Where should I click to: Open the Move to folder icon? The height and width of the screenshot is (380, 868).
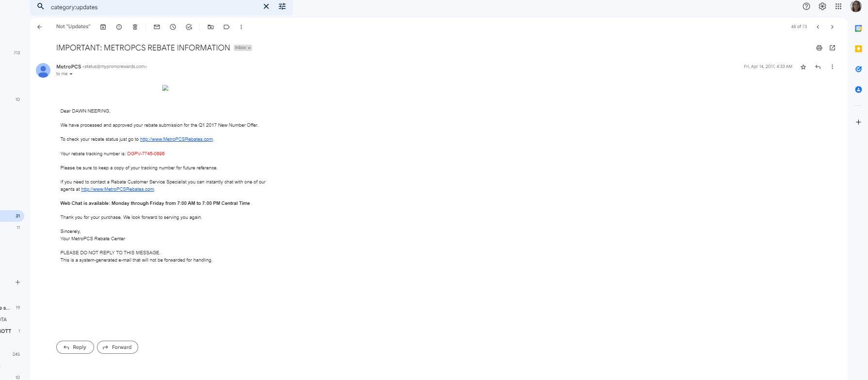[x=210, y=27]
